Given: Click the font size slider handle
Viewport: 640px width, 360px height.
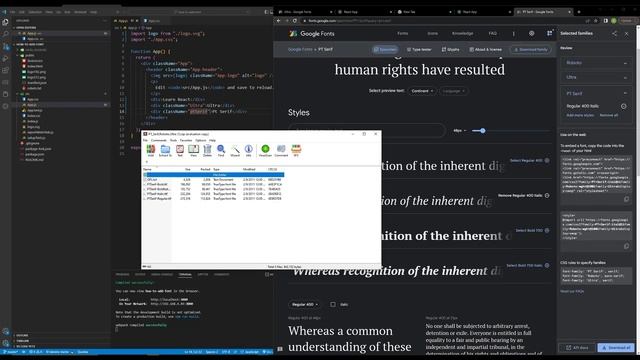Looking at the screenshot, I should (x=483, y=131).
